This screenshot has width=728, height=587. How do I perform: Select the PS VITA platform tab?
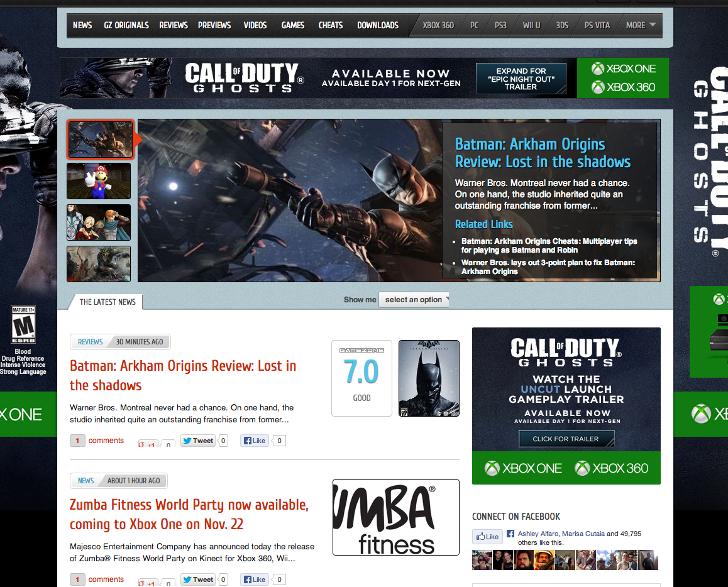coord(597,26)
